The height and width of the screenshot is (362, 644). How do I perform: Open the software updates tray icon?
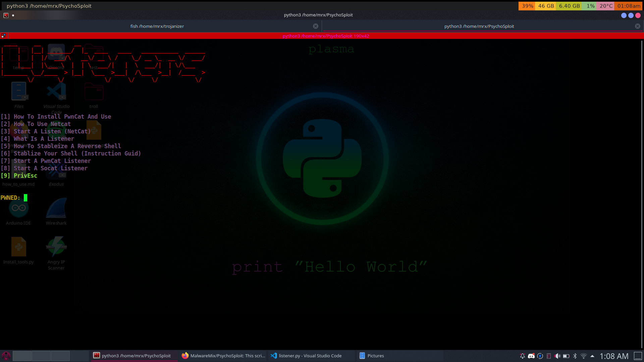pos(540,356)
